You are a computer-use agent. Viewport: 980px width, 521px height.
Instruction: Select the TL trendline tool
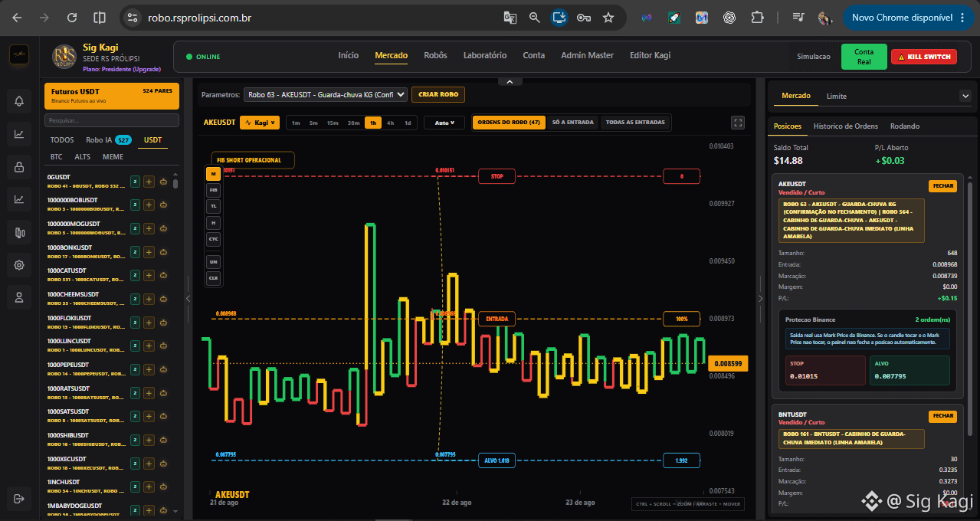214,206
